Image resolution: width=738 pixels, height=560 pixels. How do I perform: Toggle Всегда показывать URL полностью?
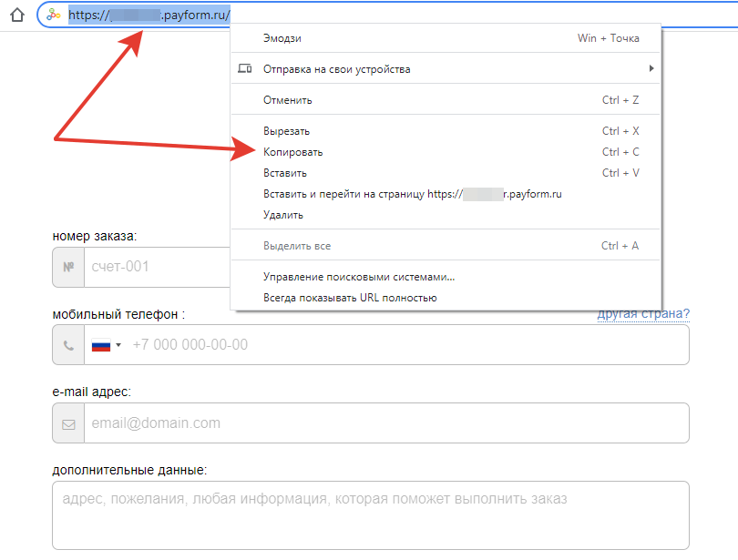tap(446, 298)
